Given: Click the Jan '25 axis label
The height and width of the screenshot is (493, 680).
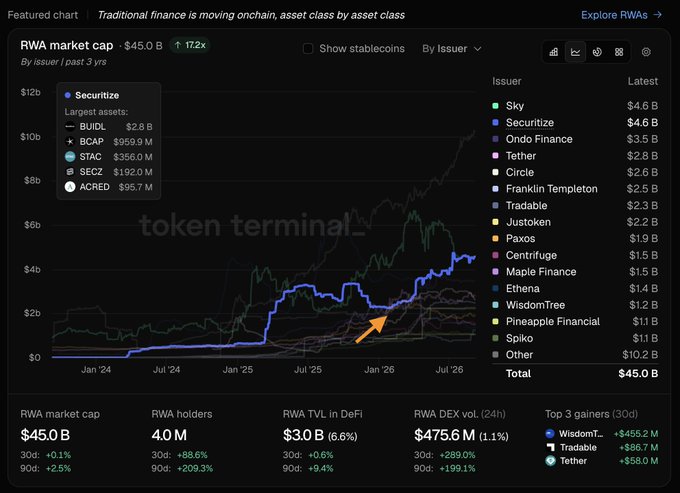Looking at the screenshot, I should tap(238, 369).
